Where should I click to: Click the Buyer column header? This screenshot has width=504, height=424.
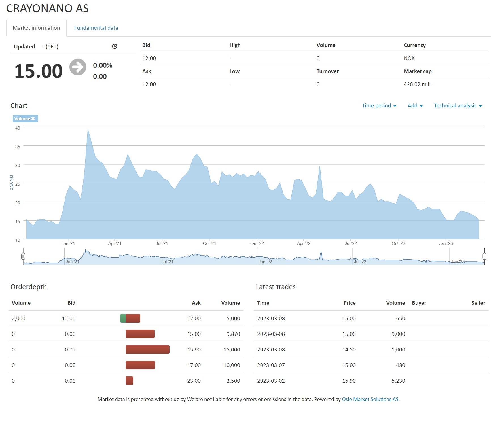pyautogui.click(x=419, y=303)
